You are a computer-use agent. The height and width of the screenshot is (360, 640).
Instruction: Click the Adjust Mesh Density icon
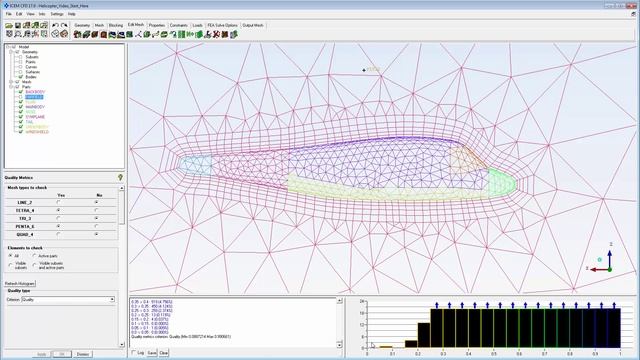point(181,35)
